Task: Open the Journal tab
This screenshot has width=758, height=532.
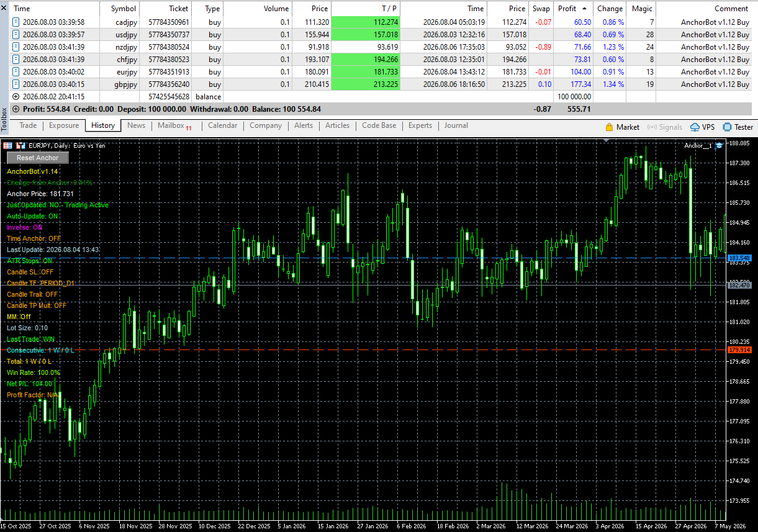Action: tap(456, 125)
